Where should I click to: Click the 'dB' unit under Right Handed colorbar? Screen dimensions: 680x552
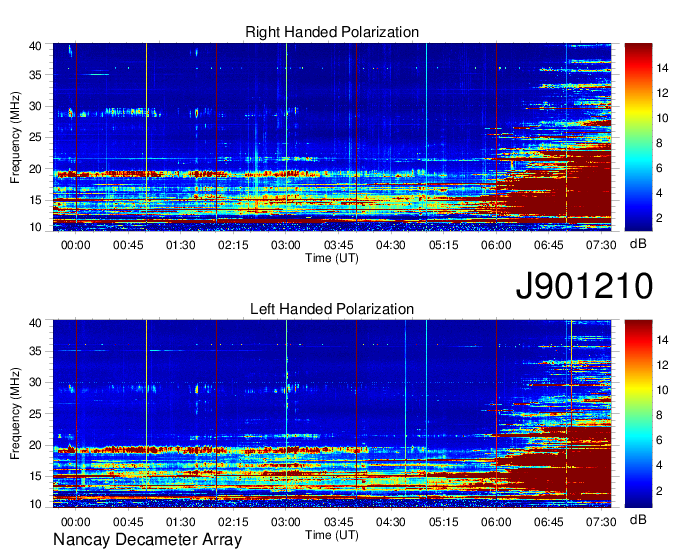coord(638,244)
